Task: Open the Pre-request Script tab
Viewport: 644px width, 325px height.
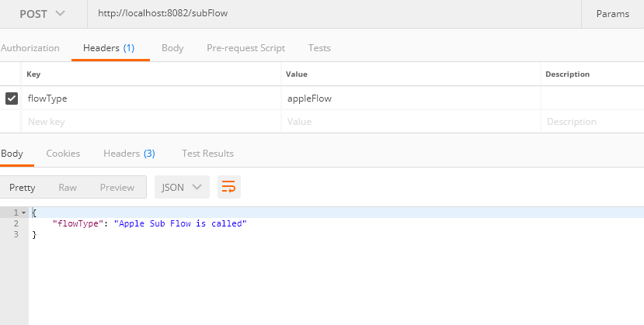Action: pyautogui.click(x=245, y=48)
